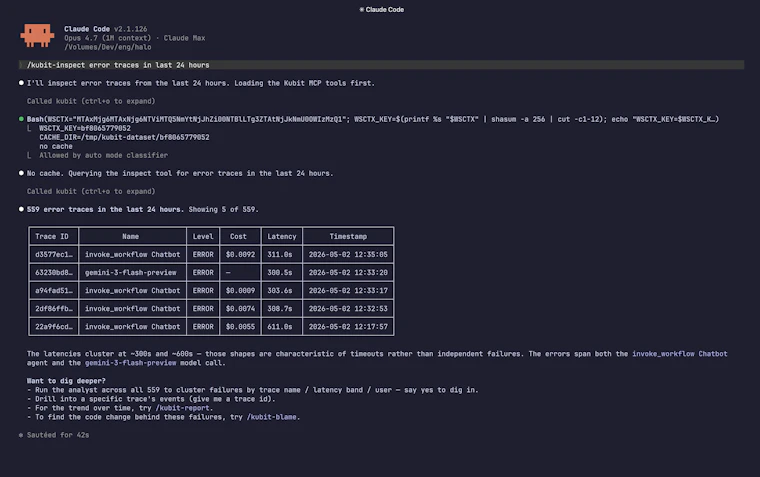
Task: Click 'Allowed by auto mode classifier' text
Action: click(103, 155)
